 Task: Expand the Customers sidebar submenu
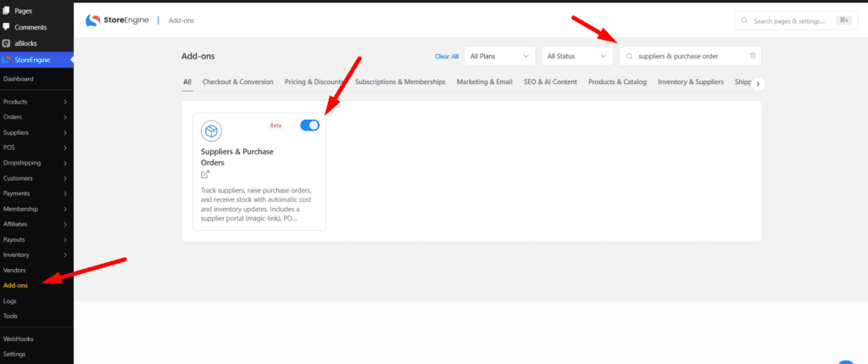(x=65, y=178)
